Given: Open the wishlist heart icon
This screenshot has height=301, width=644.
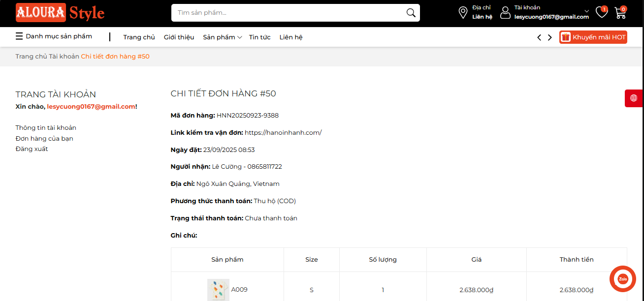Looking at the screenshot, I should coord(601,12).
